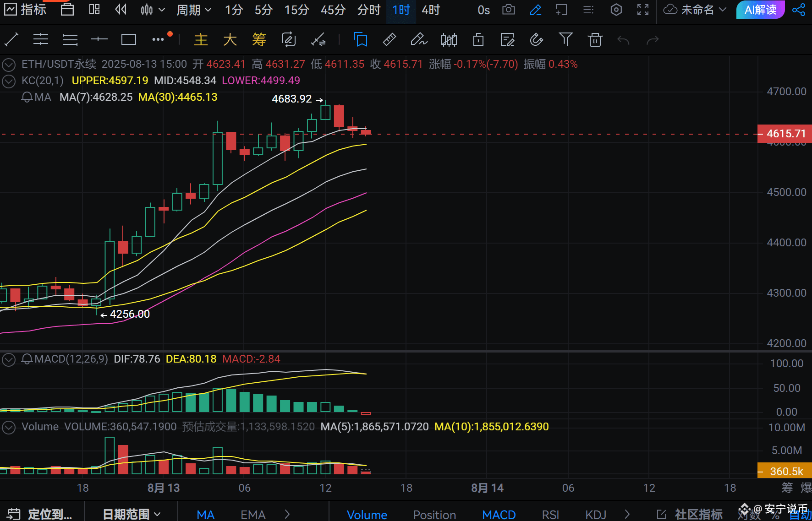The image size is (812, 521).
Task: Select the 4时 timeframe
Action: pyautogui.click(x=431, y=10)
